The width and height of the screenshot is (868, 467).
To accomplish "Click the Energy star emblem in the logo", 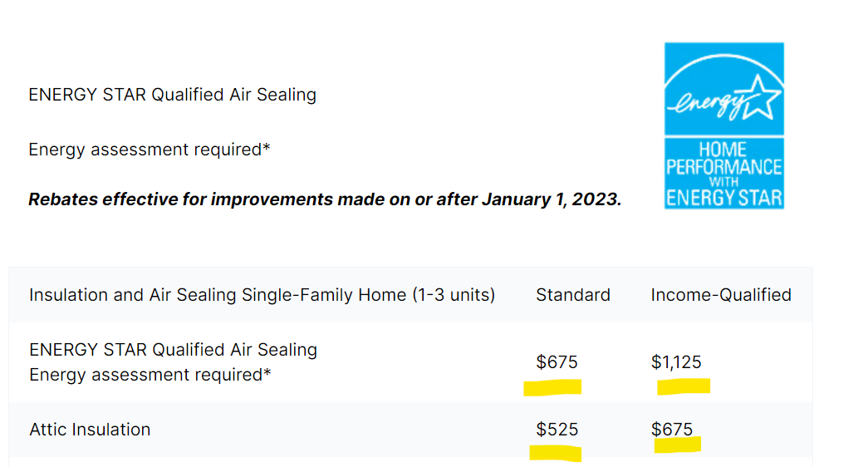I will pos(724,89).
